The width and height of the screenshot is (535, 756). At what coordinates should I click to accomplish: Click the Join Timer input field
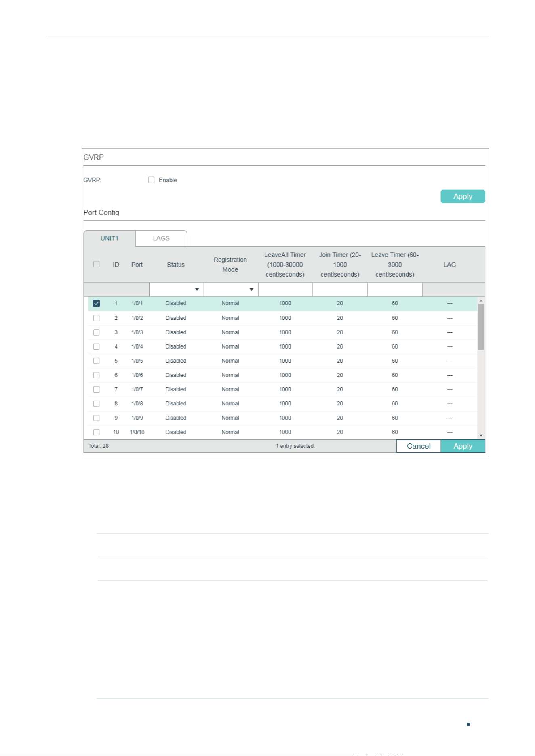[340, 290]
